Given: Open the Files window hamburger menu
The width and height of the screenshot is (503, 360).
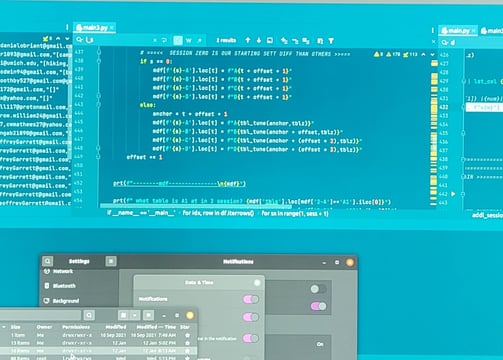Looking at the screenshot, I should point(148,315).
